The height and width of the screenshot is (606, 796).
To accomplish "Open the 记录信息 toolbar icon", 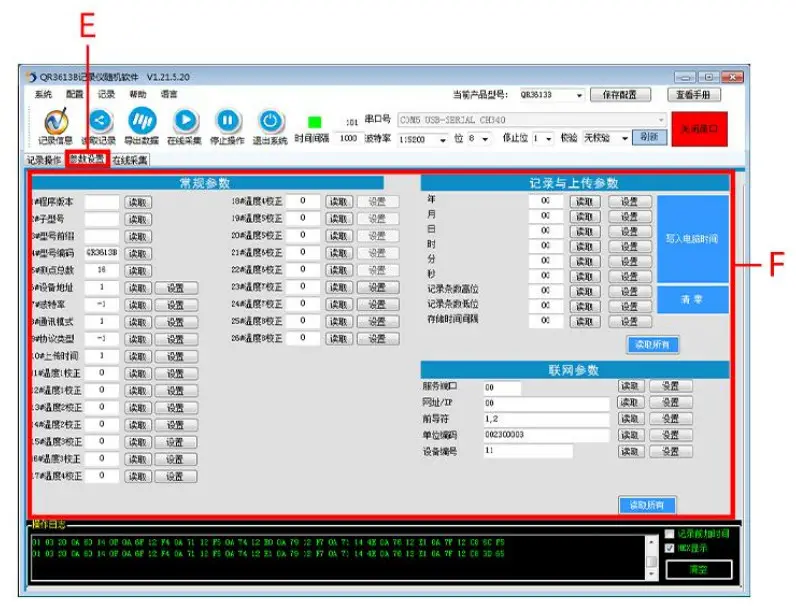I will 56,121.
